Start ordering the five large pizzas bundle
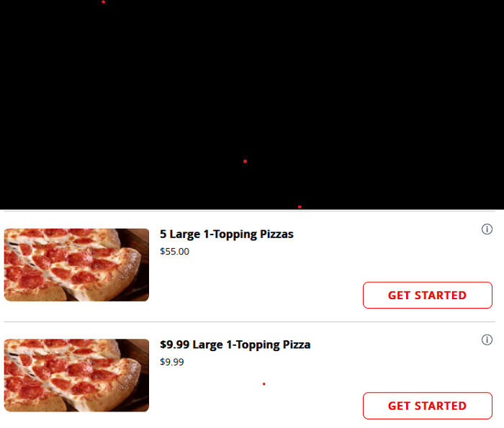 point(428,295)
